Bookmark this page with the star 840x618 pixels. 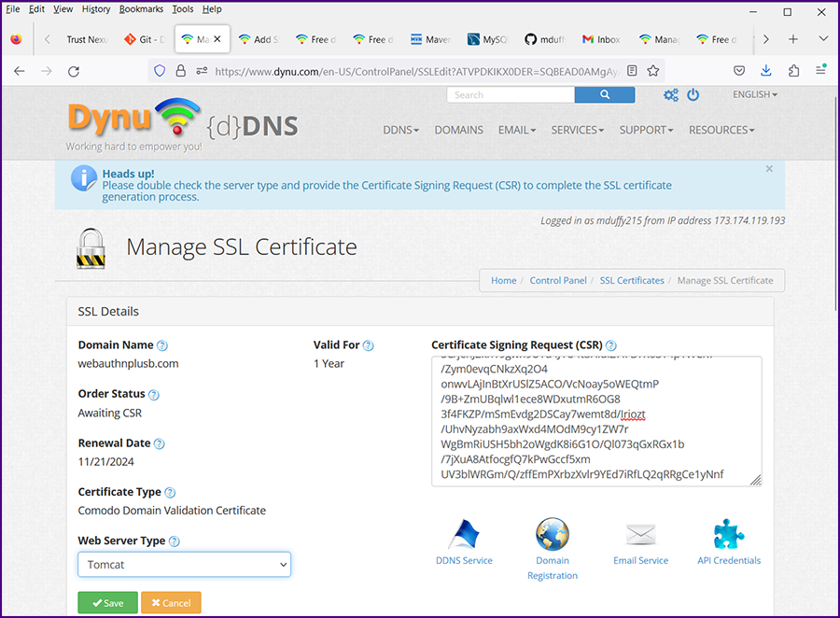[653, 71]
